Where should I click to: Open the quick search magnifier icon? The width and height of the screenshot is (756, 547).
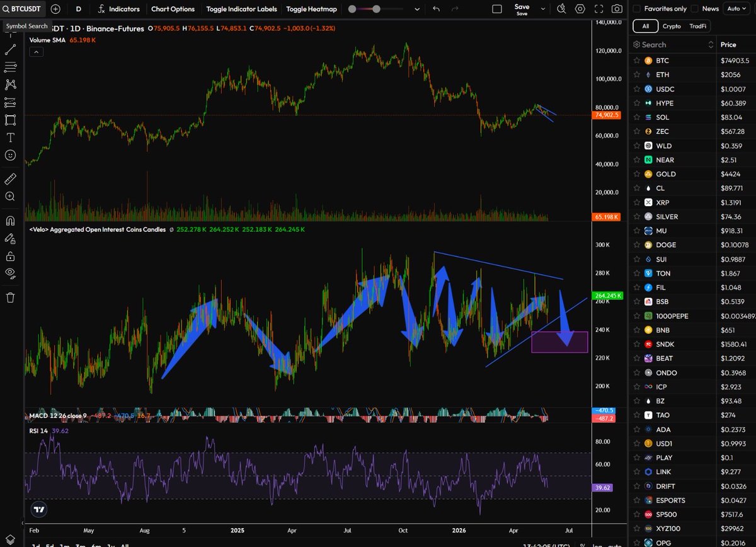(x=563, y=9)
